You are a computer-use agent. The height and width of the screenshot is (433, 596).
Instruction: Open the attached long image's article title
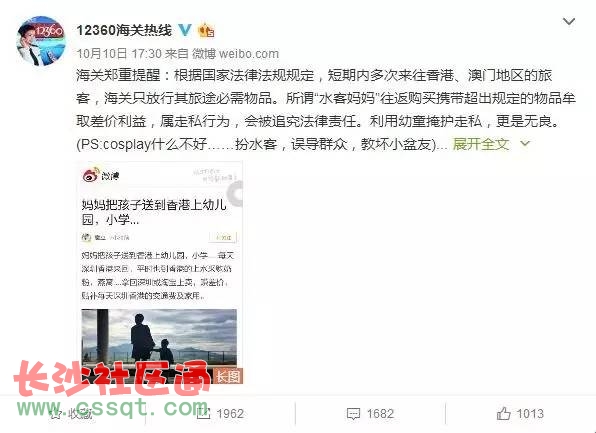tap(154, 212)
